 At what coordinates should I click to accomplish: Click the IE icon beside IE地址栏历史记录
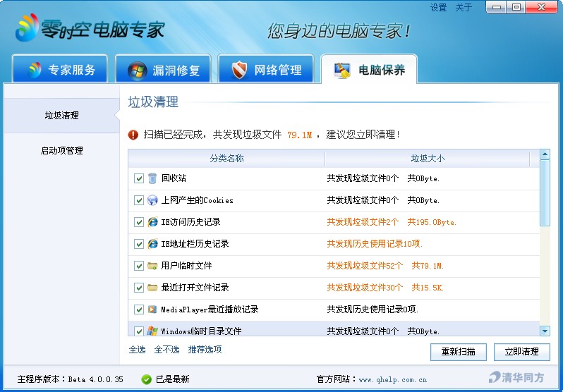coord(152,244)
